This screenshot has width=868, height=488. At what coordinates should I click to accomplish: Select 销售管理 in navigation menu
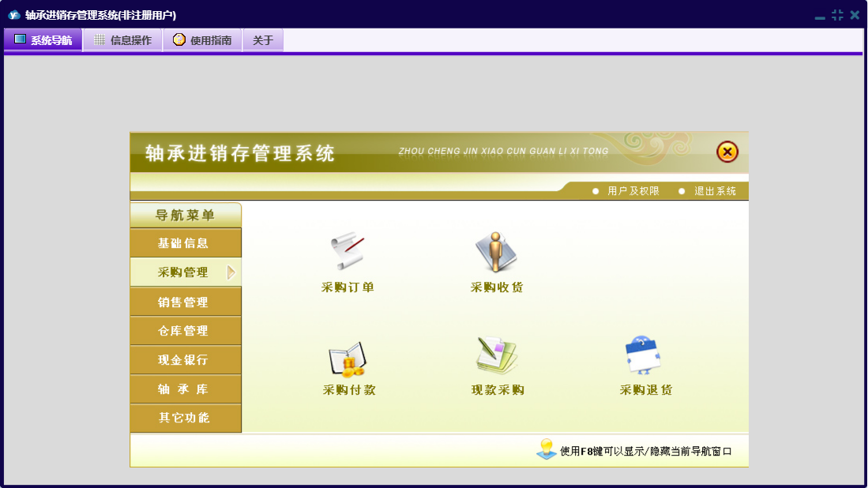click(186, 302)
